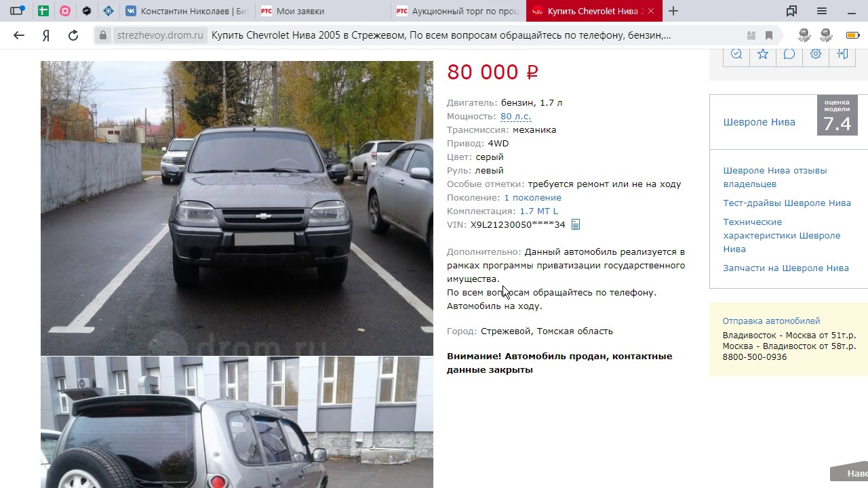
Task: Click the front view car photo
Action: (x=237, y=208)
